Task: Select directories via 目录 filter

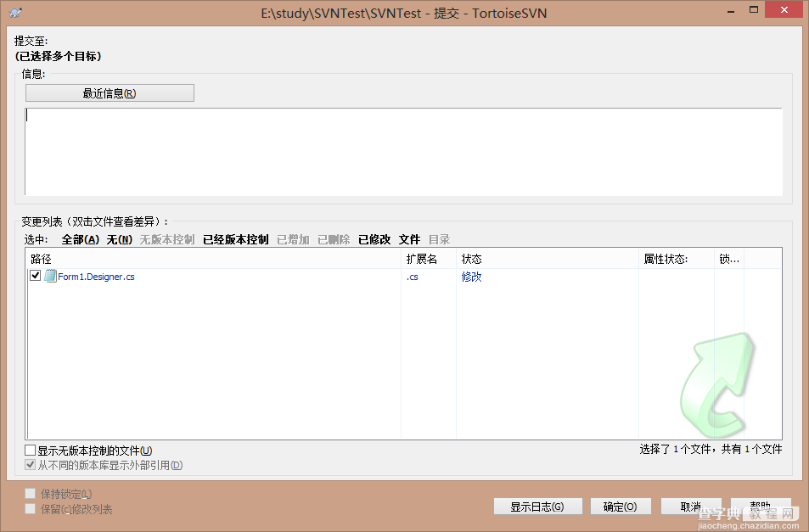Action: [440, 240]
